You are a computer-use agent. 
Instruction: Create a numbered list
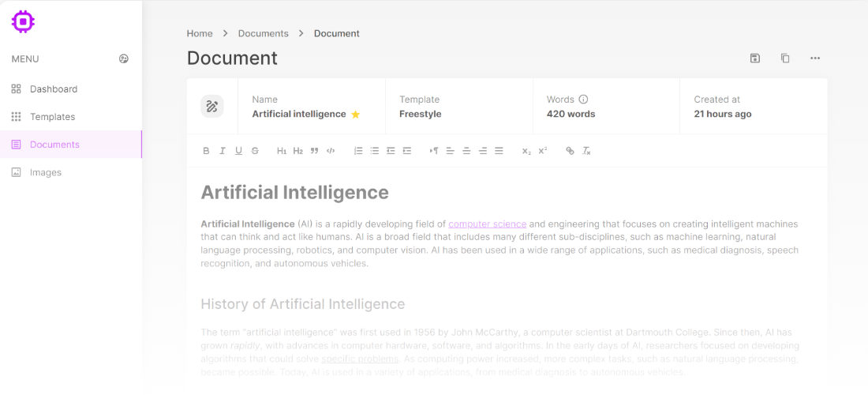358,151
